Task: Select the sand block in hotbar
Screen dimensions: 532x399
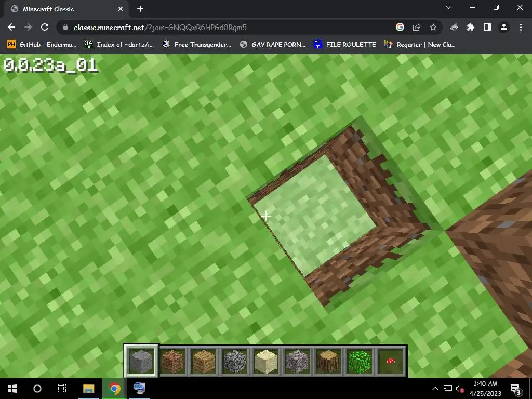Action: click(x=266, y=361)
